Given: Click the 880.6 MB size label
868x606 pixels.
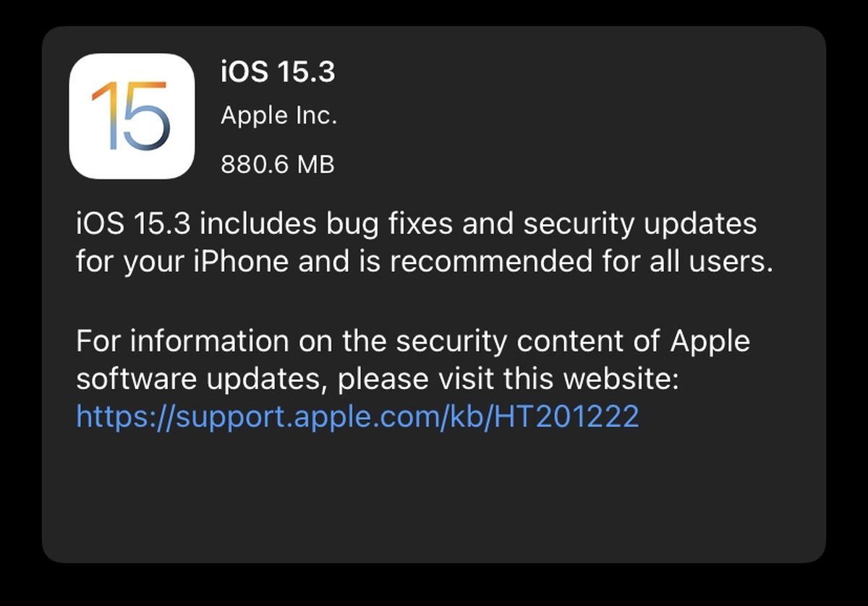Looking at the screenshot, I should [276, 164].
